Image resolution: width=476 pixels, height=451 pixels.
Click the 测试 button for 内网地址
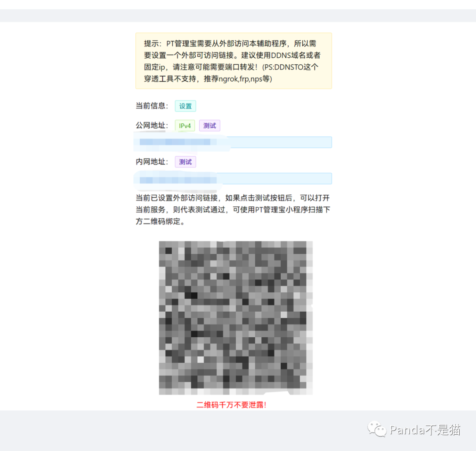point(185,162)
